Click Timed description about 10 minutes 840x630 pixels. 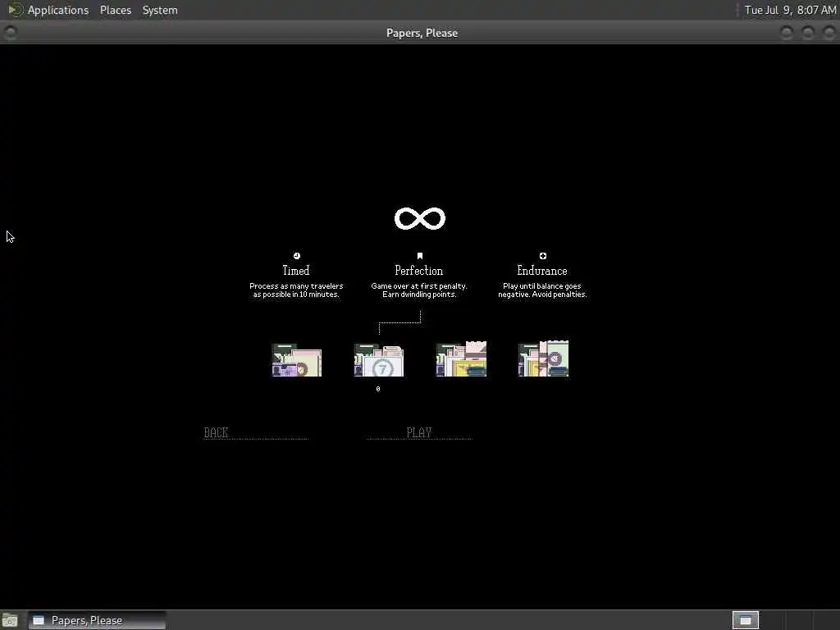point(296,290)
